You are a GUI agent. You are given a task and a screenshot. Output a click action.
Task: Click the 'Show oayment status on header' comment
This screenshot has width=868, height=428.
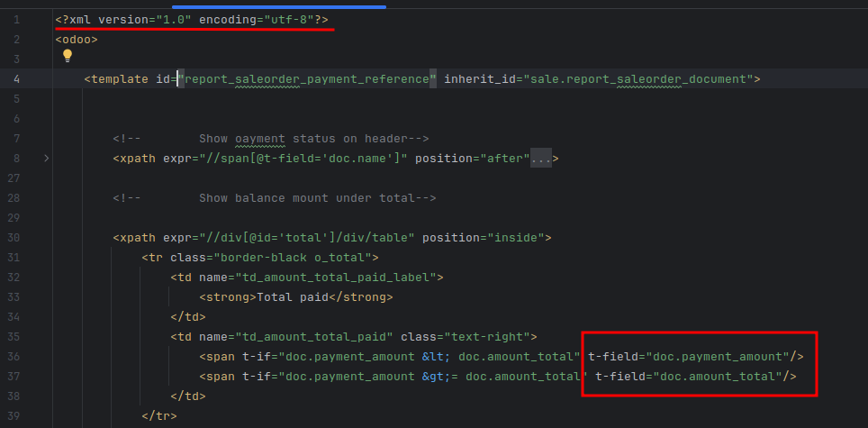(x=271, y=139)
